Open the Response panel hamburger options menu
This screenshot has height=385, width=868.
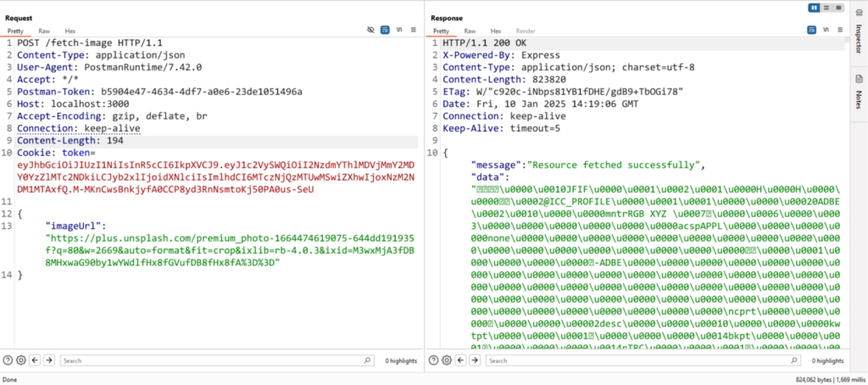point(837,30)
